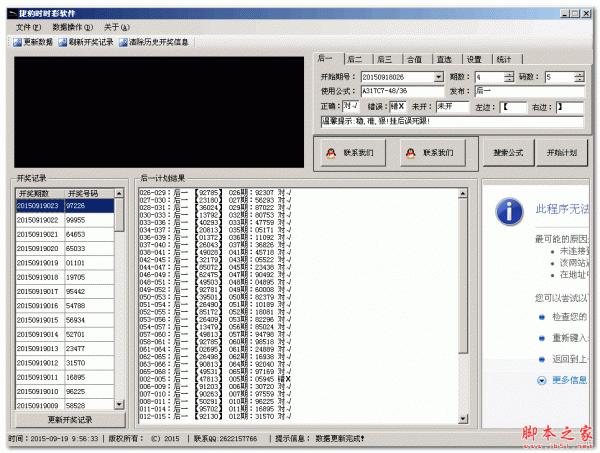The image size is (600, 453).
Task: Select lottery row 20150919019
Action: point(65,263)
